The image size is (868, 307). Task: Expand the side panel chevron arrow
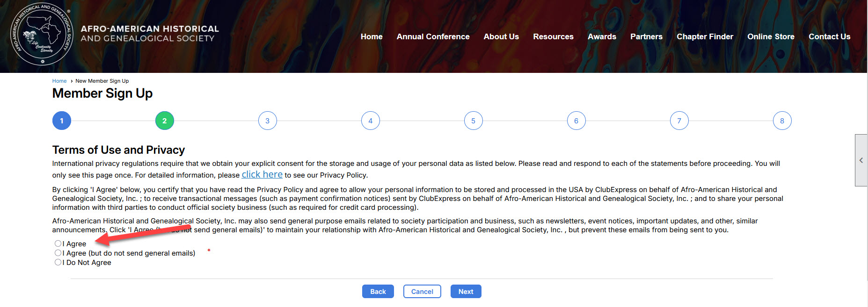pos(861,160)
